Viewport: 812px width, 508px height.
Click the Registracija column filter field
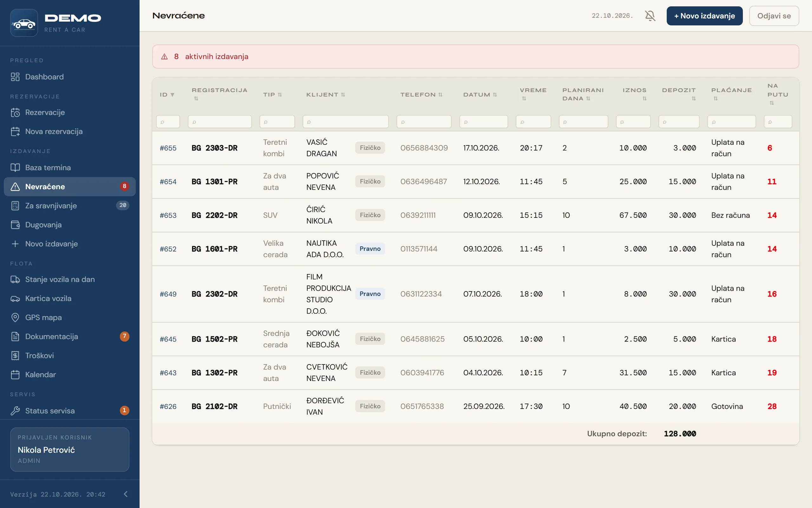coord(220,122)
